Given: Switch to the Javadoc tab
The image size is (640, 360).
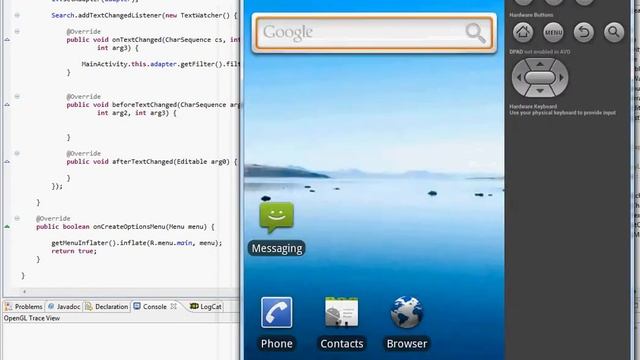Looking at the screenshot, I should (x=64, y=307).
